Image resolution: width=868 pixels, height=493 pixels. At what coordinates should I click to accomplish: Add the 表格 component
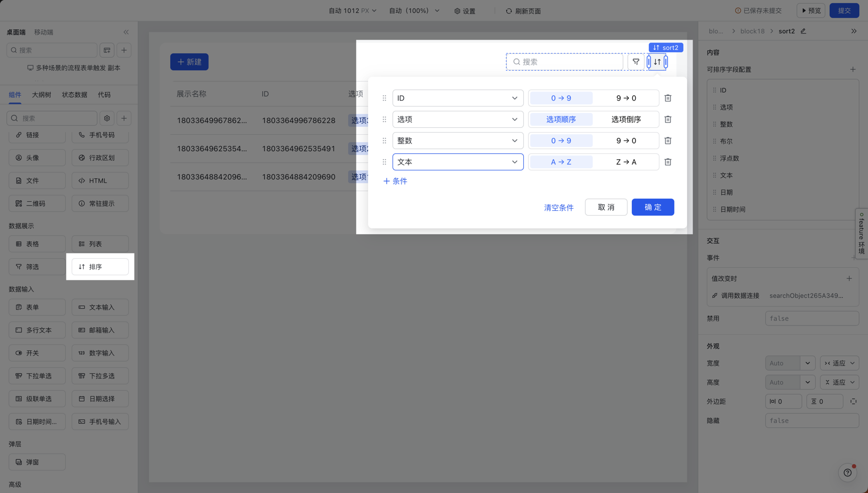pos(37,244)
